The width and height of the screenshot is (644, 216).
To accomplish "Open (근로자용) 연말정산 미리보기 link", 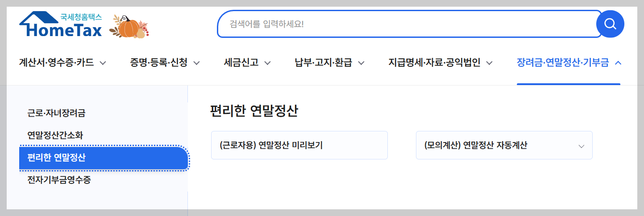I will 299,145.
